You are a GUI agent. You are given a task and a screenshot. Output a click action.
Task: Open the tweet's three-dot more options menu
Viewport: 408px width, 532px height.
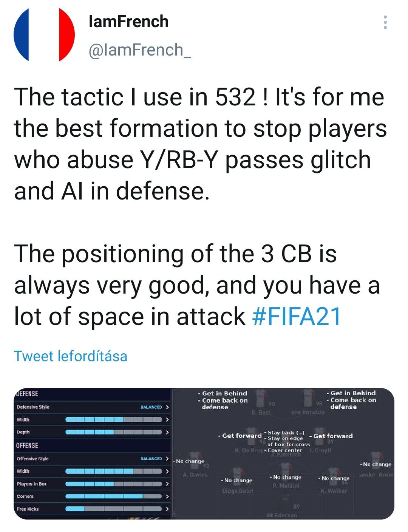385,23
